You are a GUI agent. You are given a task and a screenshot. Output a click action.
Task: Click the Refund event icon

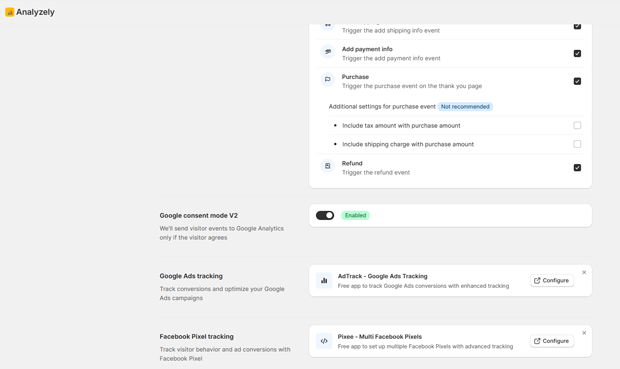click(327, 166)
